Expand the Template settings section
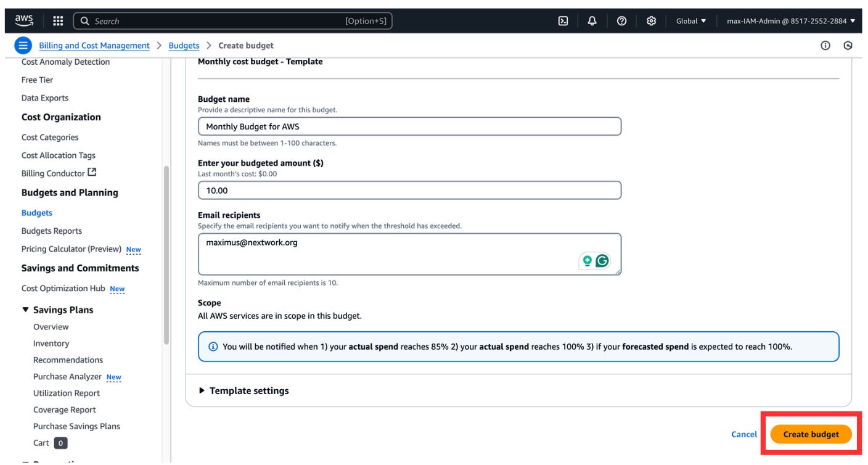The image size is (868, 465). [244, 390]
